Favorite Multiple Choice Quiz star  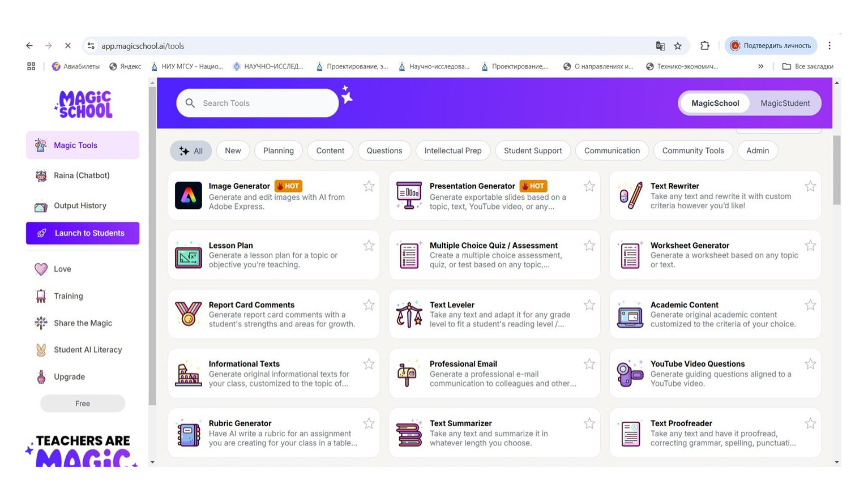[x=589, y=246]
